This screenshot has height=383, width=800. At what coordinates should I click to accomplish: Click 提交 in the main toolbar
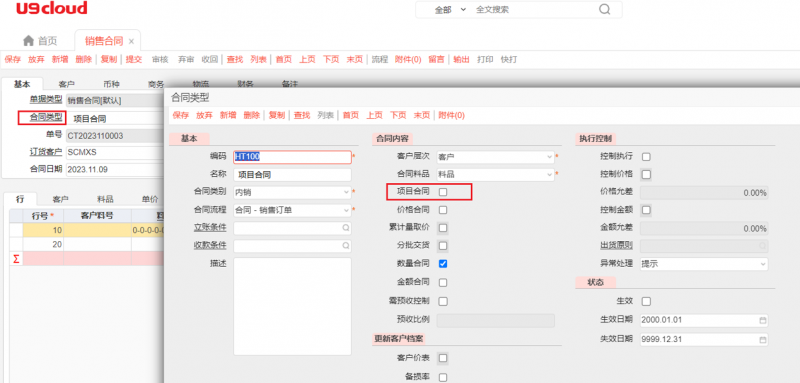[134, 60]
